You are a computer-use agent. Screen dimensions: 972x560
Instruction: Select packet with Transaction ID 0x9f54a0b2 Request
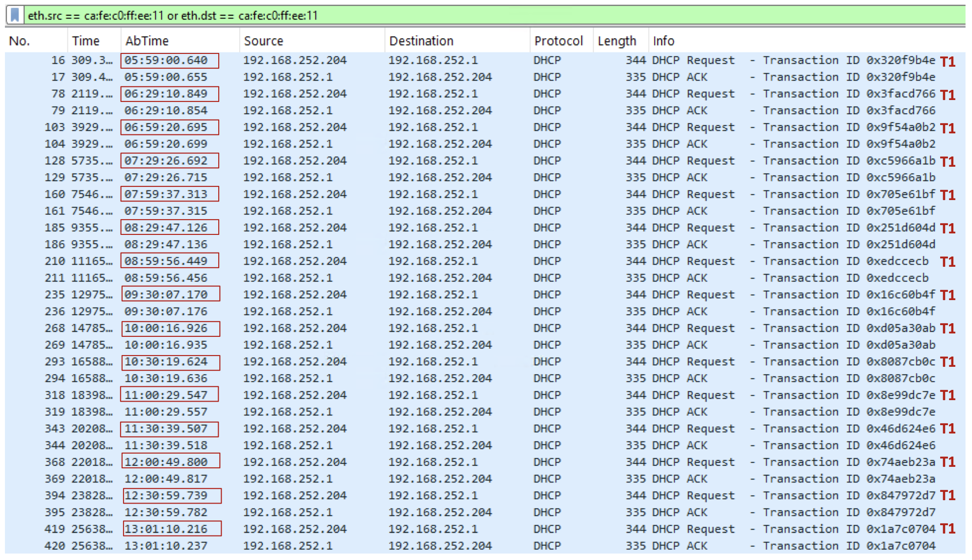click(x=485, y=127)
